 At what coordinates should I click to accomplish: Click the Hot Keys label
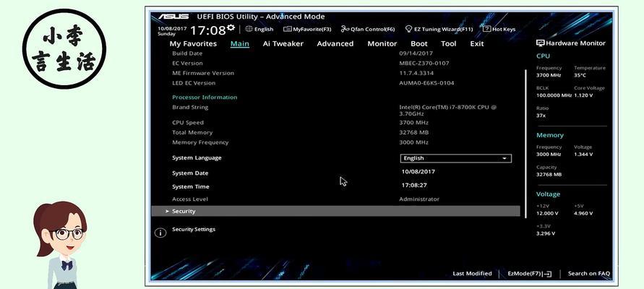pyautogui.click(x=504, y=29)
